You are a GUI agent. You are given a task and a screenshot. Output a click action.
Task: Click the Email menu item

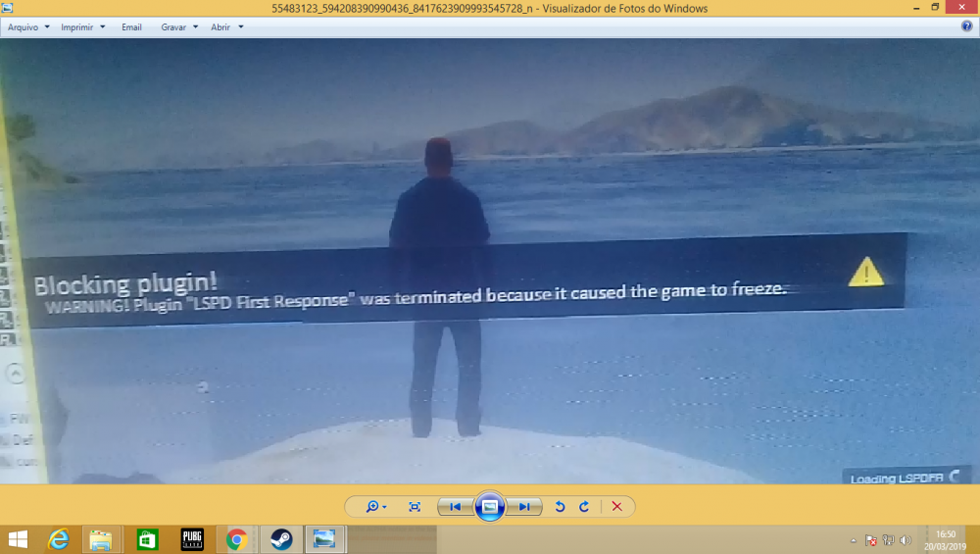tap(131, 27)
